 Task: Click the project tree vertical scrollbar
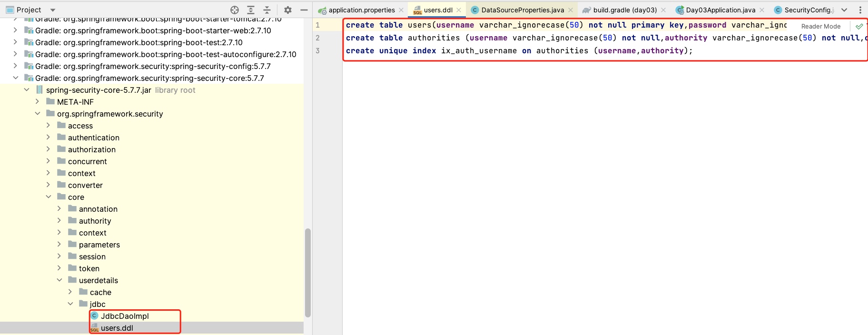click(x=308, y=273)
